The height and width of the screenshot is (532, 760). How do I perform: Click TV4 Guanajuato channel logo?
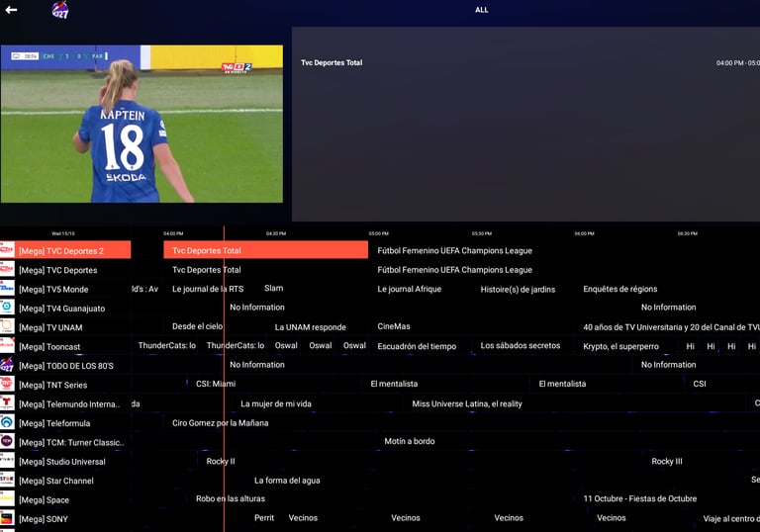tap(7, 308)
